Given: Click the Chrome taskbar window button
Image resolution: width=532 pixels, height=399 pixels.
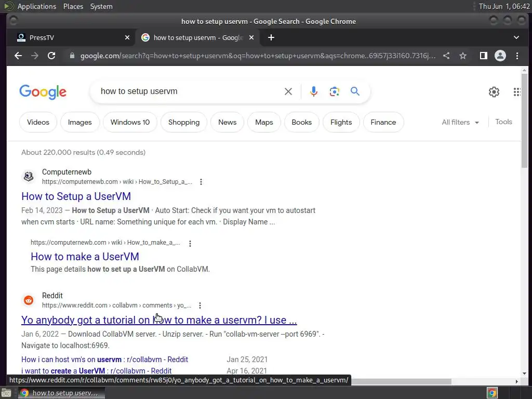Looking at the screenshot, I should 61,393.
